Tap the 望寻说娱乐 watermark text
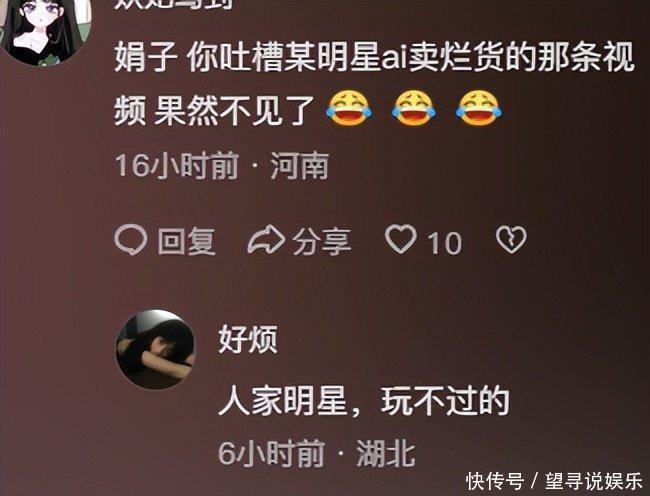 [594, 481]
